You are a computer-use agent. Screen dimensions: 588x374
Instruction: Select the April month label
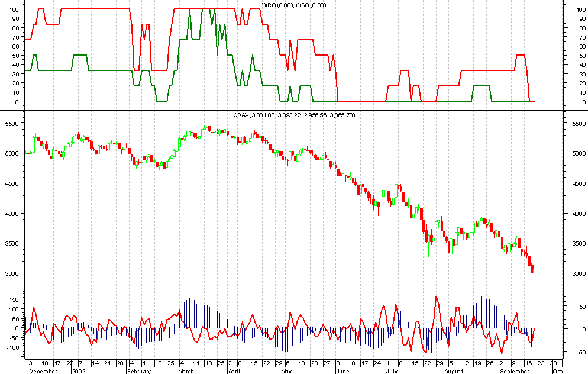coord(235,371)
